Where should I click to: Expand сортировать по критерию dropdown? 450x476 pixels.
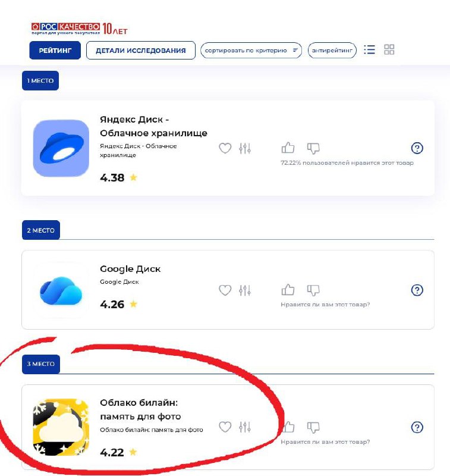tap(251, 51)
